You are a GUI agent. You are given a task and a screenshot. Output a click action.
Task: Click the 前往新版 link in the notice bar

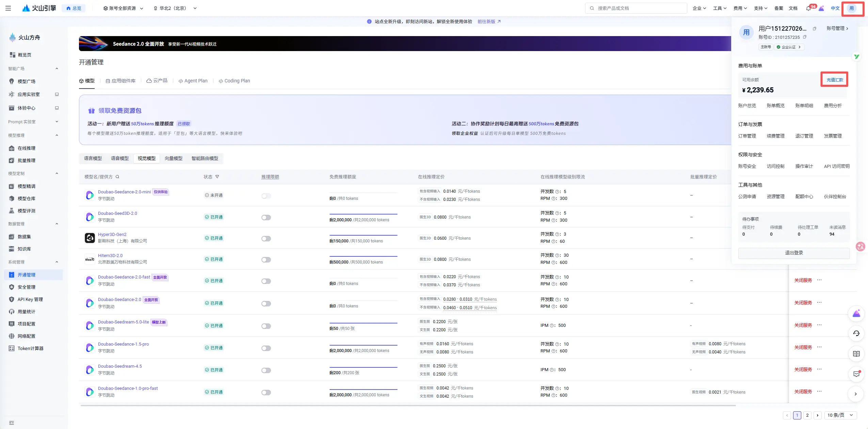pos(489,21)
